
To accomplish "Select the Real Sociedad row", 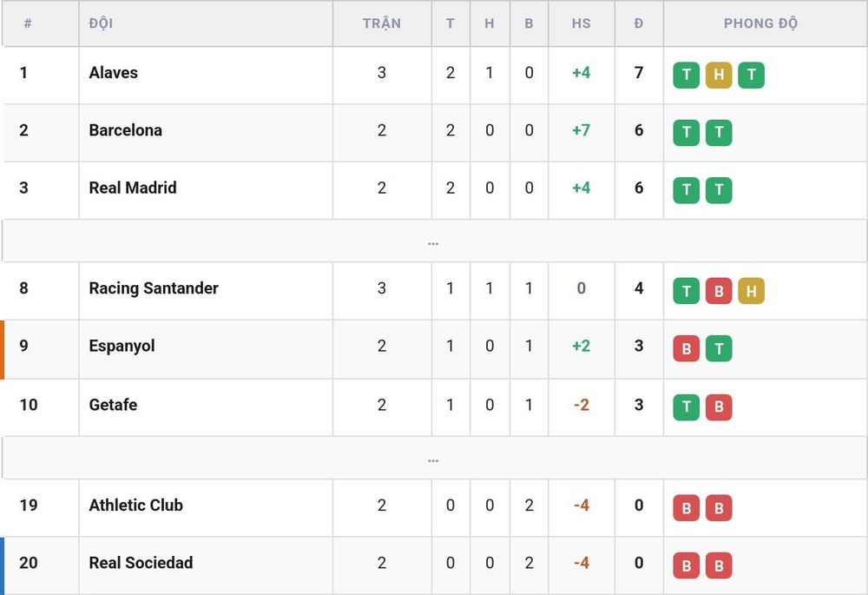I will click(x=434, y=564).
